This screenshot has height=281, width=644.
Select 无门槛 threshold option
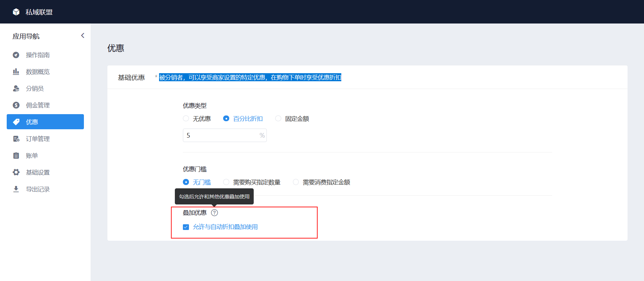186,182
